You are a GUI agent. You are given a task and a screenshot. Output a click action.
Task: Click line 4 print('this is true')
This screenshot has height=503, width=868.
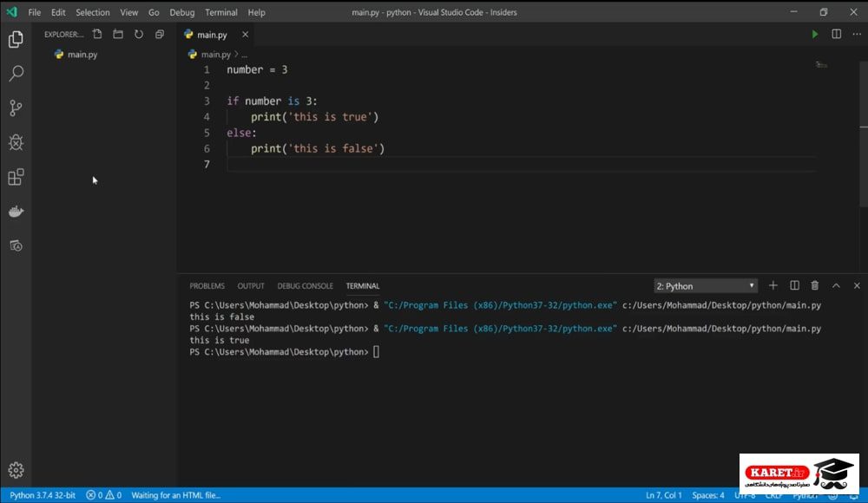(314, 117)
